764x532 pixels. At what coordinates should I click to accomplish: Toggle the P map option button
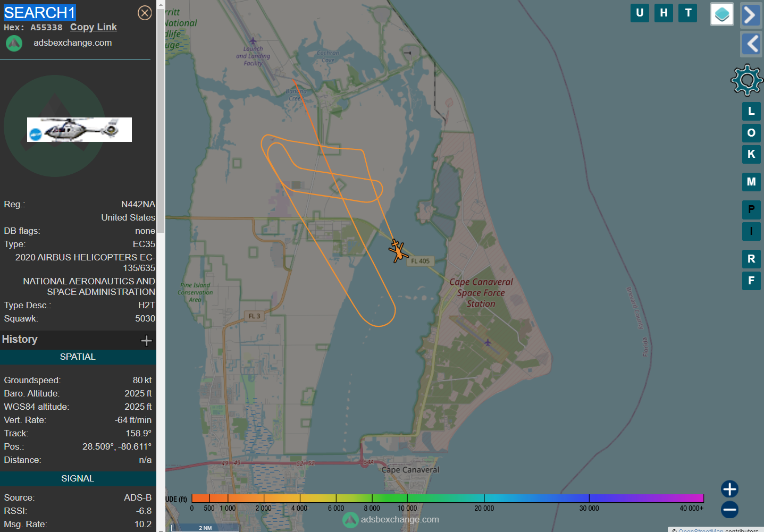[x=751, y=209]
